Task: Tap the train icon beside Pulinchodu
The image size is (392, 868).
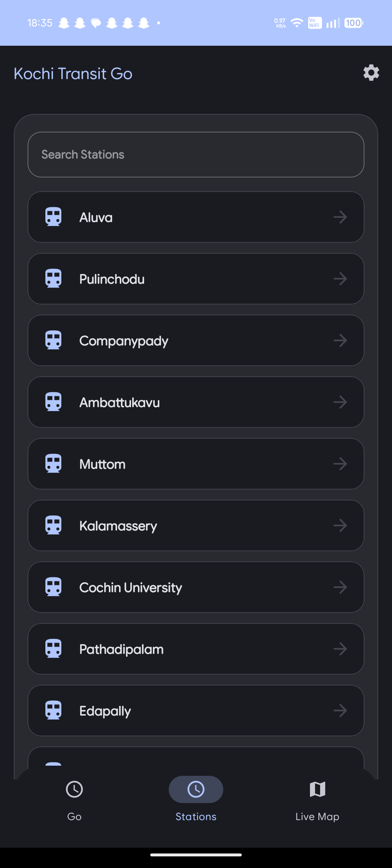Action: pos(53,279)
